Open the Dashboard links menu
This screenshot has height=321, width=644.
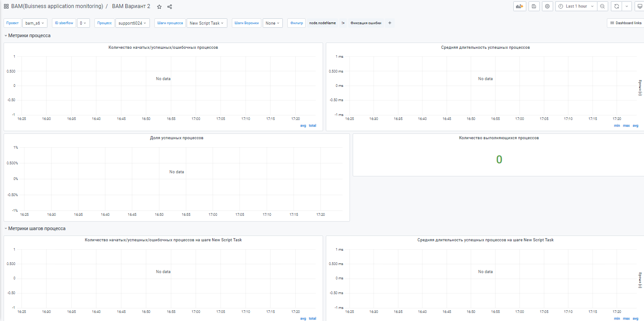[x=625, y=23]
